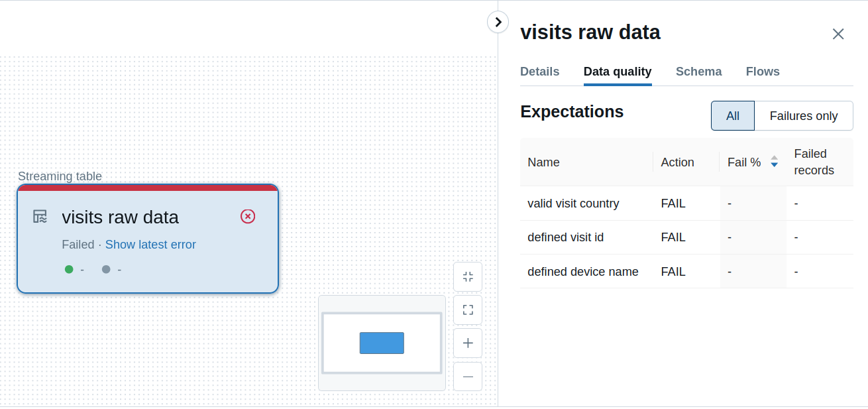Click FAIL action for defined visit id
Screen dimensions: 868x409
coord(673,237)
